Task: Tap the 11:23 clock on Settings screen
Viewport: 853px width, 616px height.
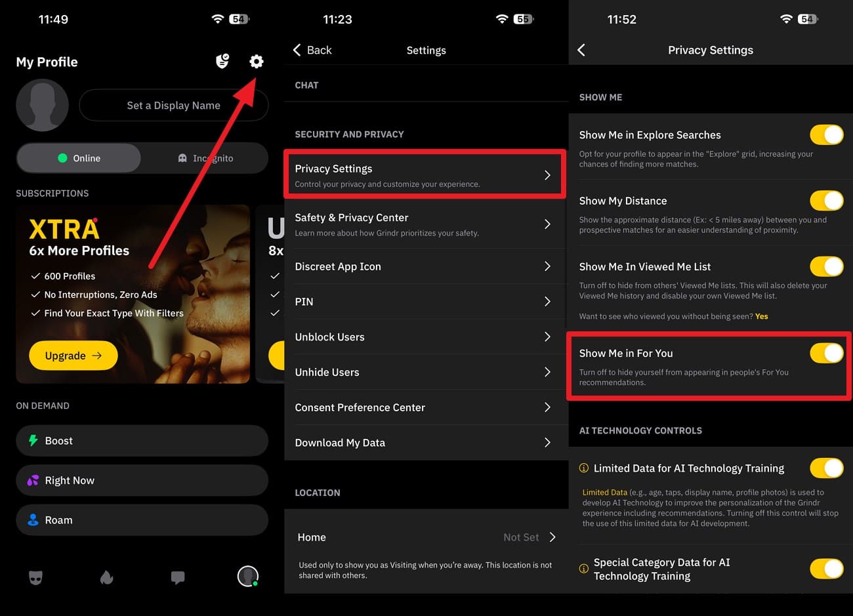Action: coord(337,20)
